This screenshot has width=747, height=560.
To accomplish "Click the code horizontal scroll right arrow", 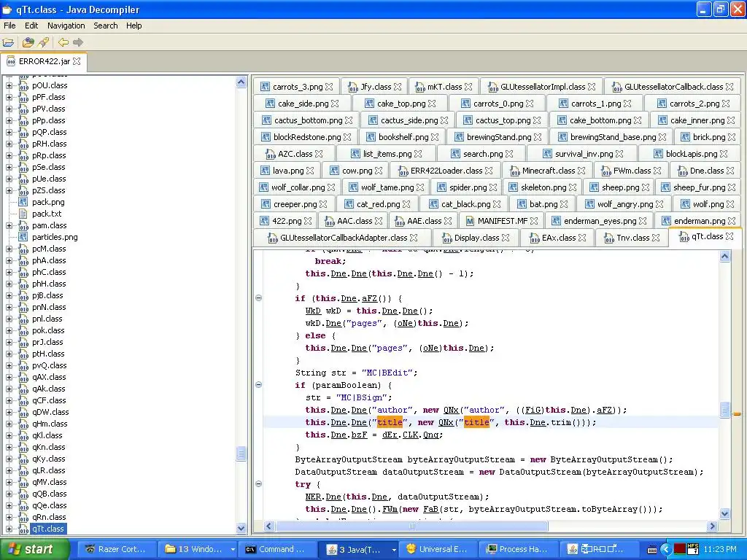I will click(x=713, y=526).
